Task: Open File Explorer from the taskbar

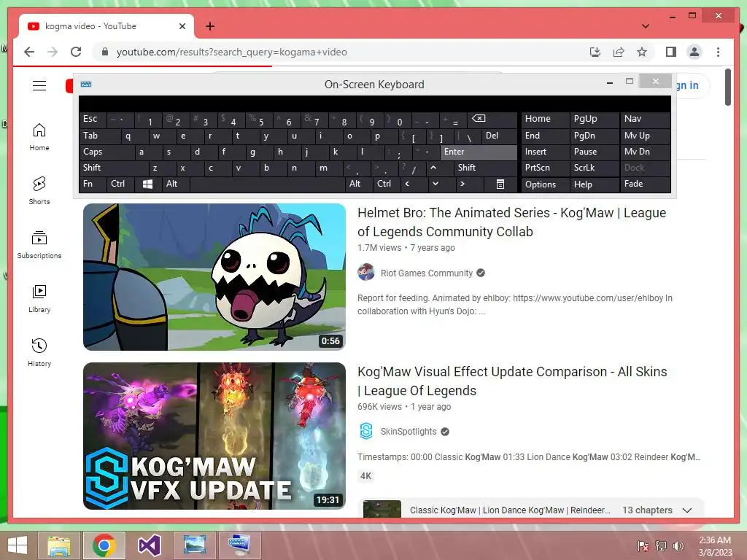Action: click(59, 545)
